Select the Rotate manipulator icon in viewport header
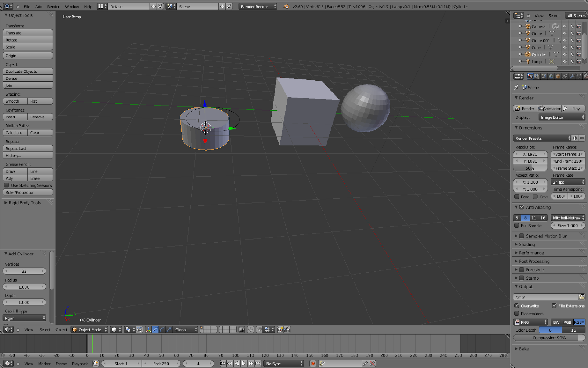The width and height of the screenshot is (588, 368). point(162,330)
